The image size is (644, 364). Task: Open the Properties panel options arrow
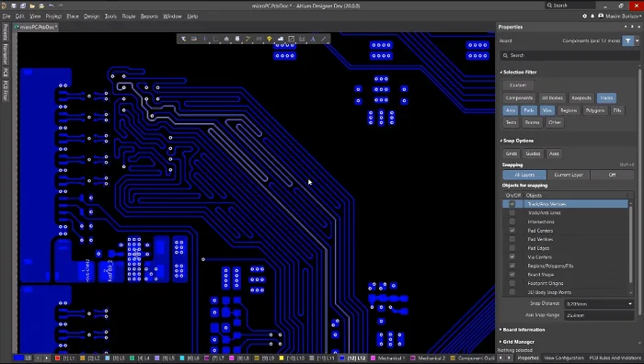point(626,27)
